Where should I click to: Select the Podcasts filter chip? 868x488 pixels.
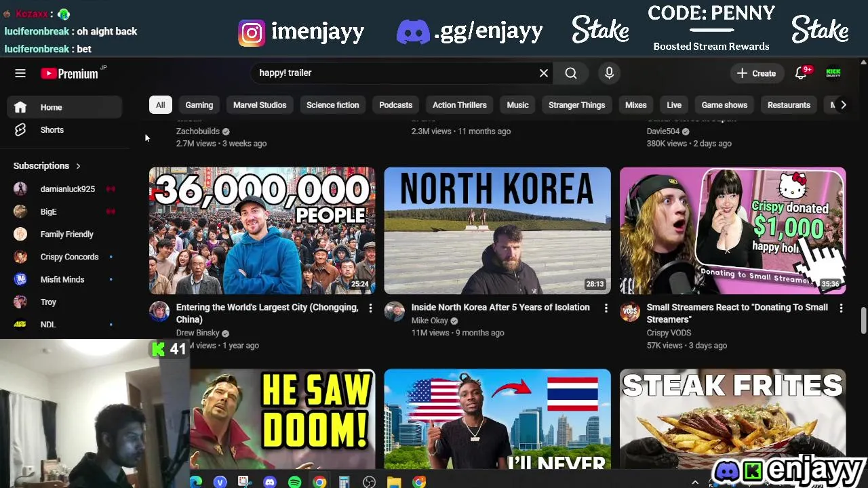(395, 105)
